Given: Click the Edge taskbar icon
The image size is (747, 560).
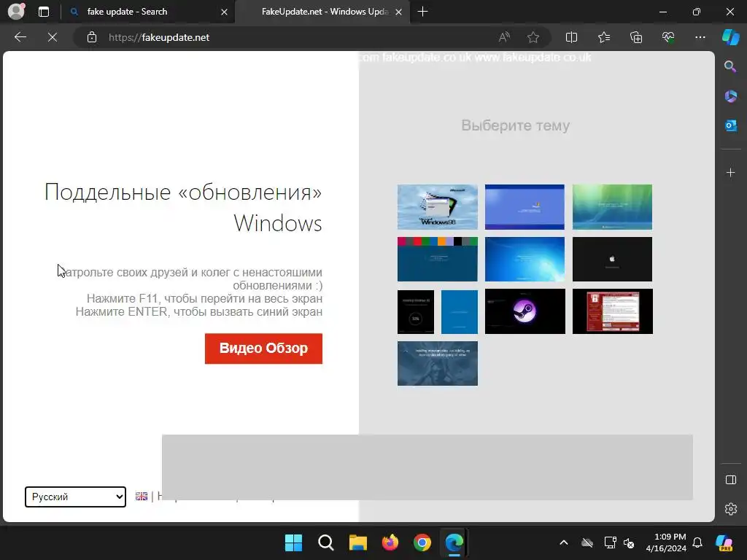Looking at the screenshot, I should pyautogui.click(x=454, y=542).
